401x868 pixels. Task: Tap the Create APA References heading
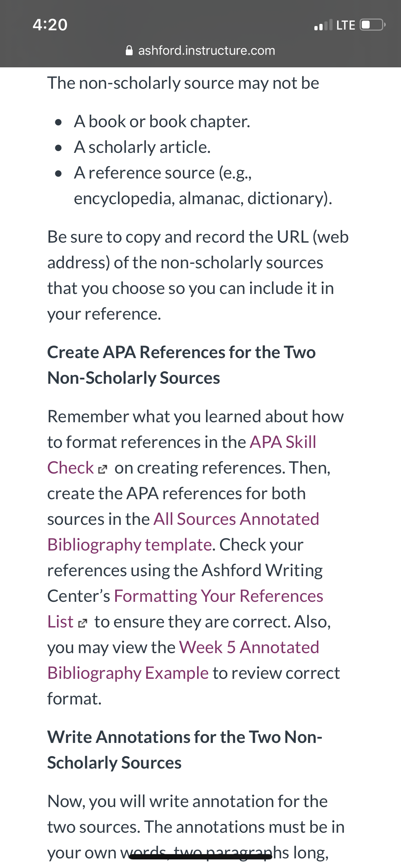pos(181,365)
